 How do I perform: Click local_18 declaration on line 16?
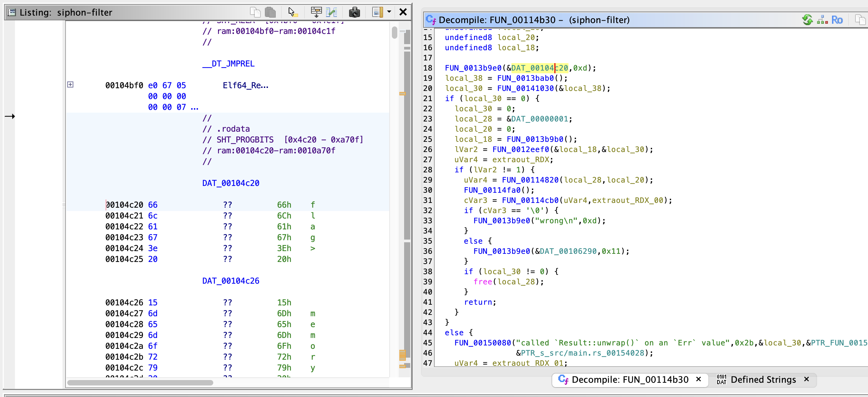[516, 48]
